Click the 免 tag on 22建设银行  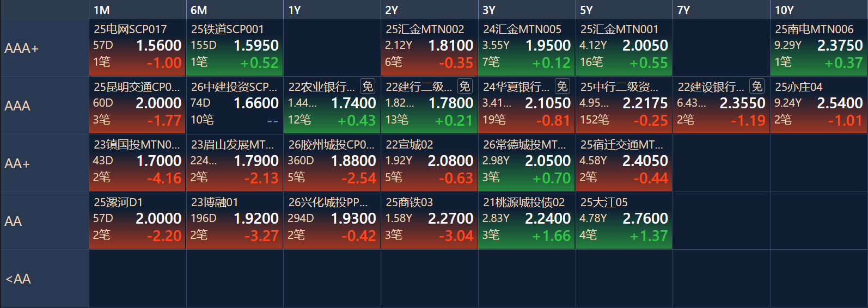coord(757,87)
